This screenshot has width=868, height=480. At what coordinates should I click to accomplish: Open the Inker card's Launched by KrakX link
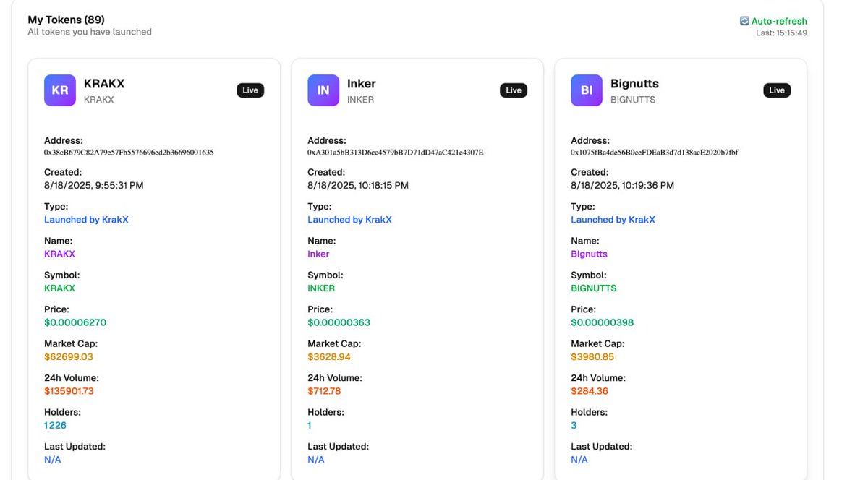pos(349,220)
